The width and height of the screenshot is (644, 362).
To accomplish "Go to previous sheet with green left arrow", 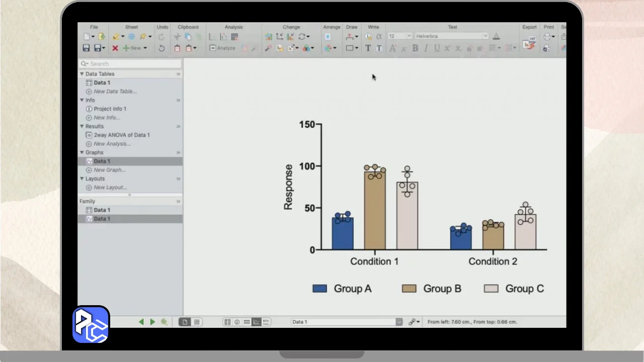I will coord(141,322).
